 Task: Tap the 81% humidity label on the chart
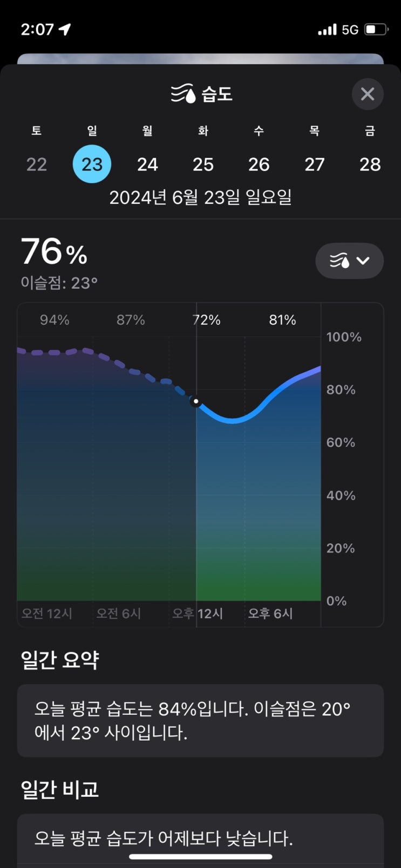[x=282, y=320]
